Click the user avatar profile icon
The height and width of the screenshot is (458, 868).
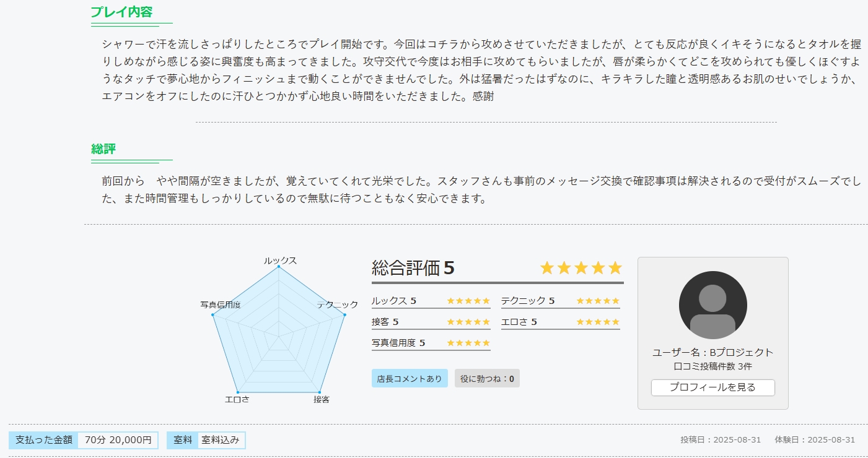click(712, 305)
